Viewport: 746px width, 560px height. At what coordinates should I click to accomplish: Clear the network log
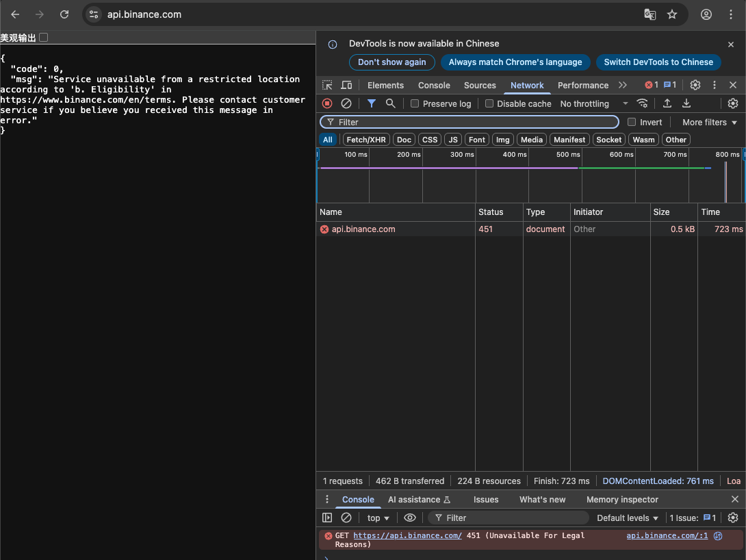pyautogui.click(x=346, y=103)
